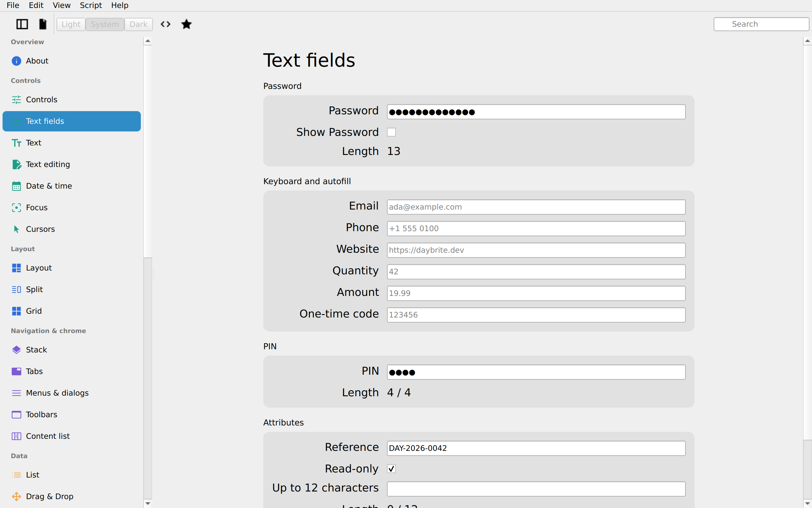Open the Cursors sidebar item
The height and width of the screenshot is (508, 812).
tap(71, 229)
